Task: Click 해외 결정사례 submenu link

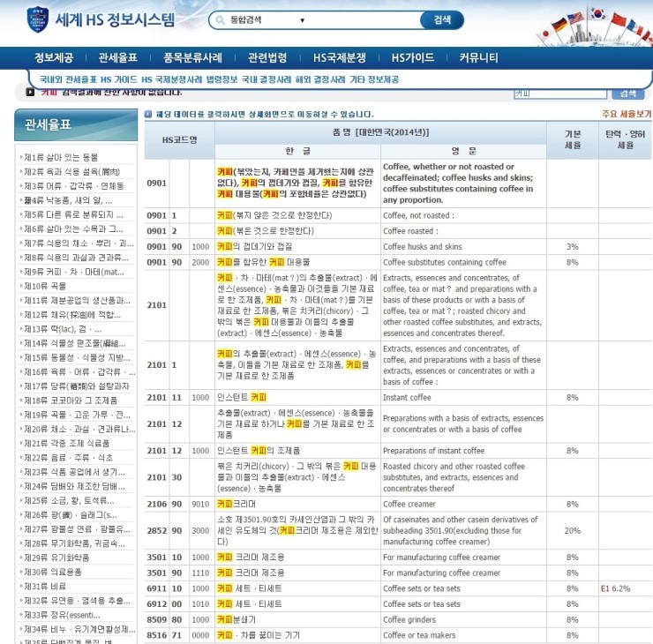Action: tap(320, 79)
